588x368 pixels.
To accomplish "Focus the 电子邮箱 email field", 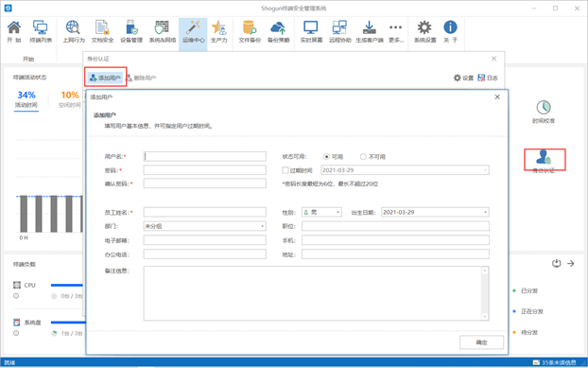I will [205, 240].
